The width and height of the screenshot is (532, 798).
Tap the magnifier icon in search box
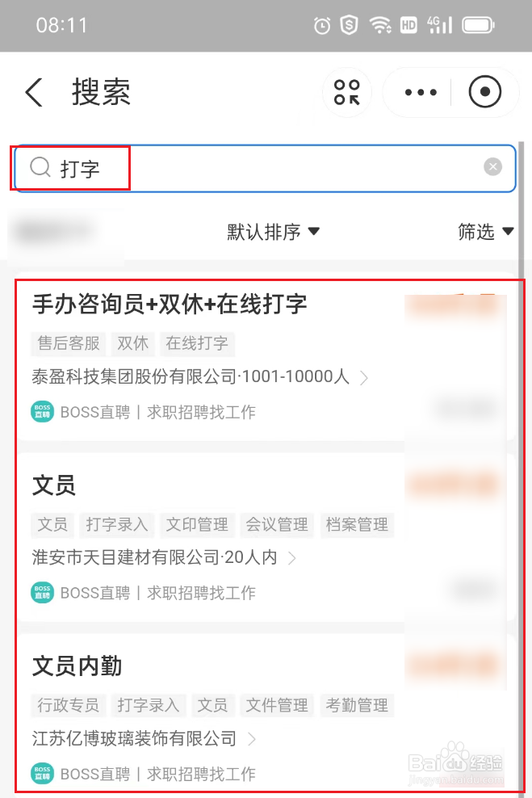(x=40, y=167)
